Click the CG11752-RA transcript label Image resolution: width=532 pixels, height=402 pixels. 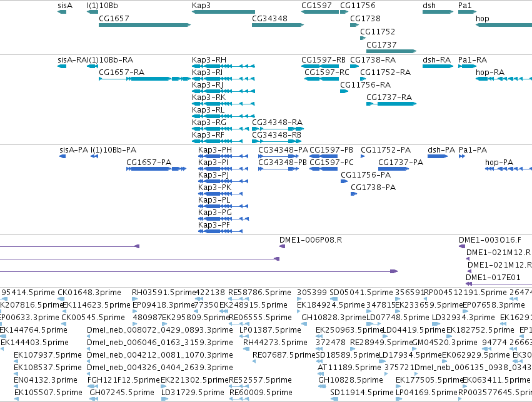(386, 73)
